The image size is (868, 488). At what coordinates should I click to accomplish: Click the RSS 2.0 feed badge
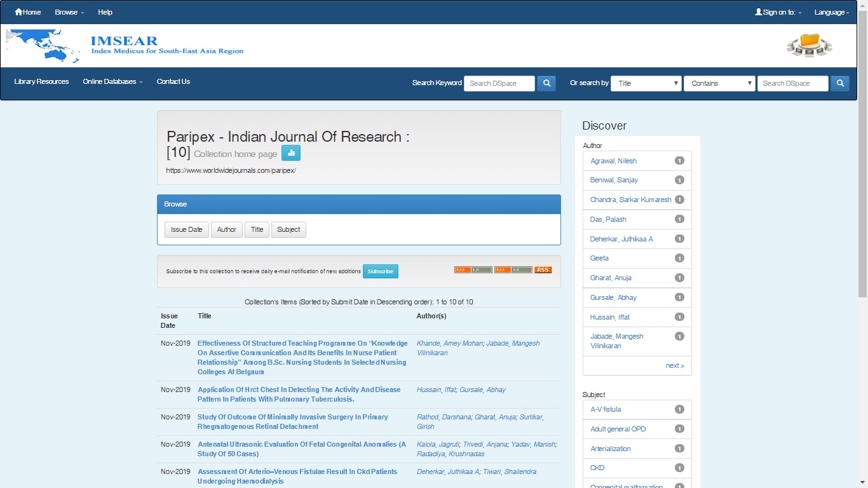pos(513,270)
